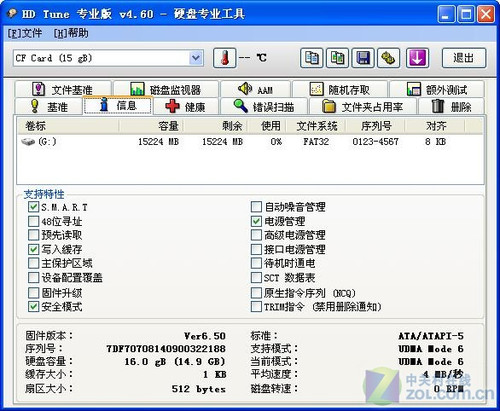Viewport: 500px width, 411px height.
Task: Toggle the 自动噪音管理 checkbox
Action: 256,207
